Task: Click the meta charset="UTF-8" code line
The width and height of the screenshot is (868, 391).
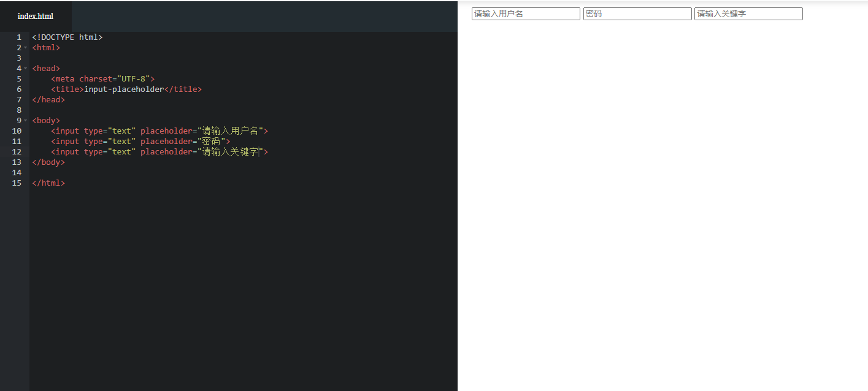Action: click(x=103, y=78)
